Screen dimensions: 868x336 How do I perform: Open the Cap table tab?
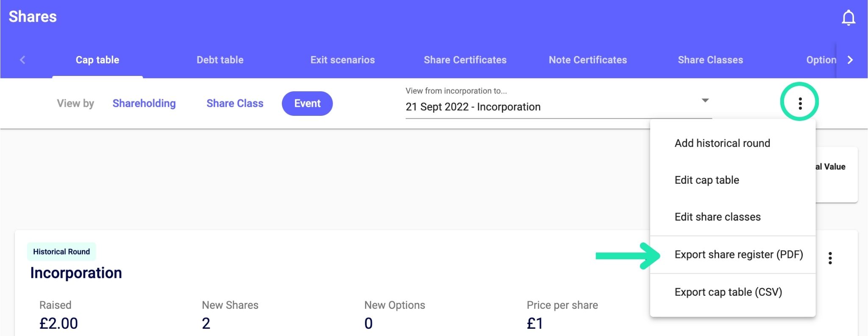point(97,60)
